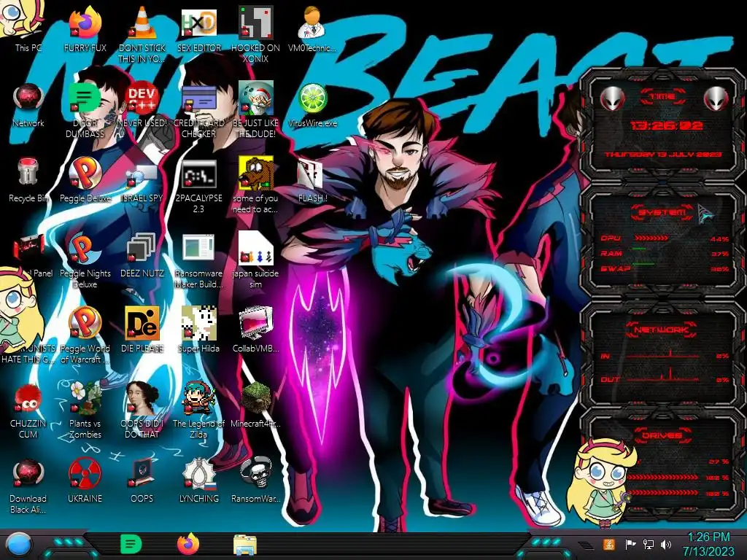Open the UKRAINE radiation symbol icon
This screenshot has width=747, height=560.
85,481
